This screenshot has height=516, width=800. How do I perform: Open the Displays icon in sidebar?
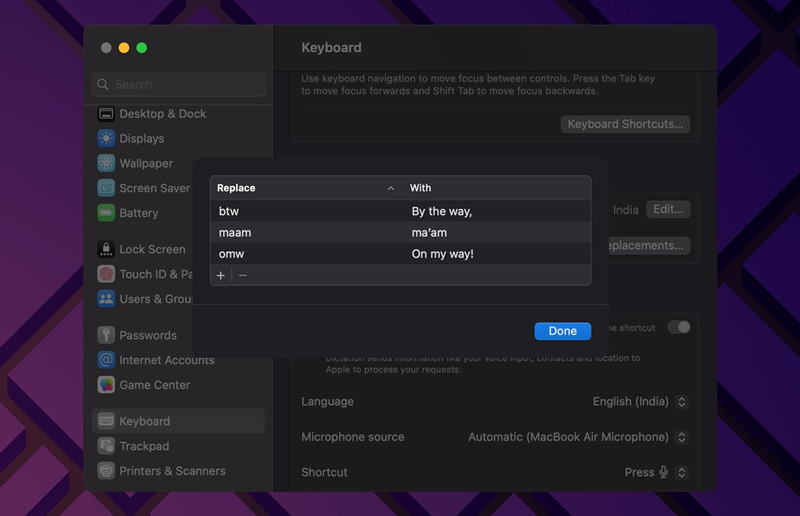[x=106, y=138]
